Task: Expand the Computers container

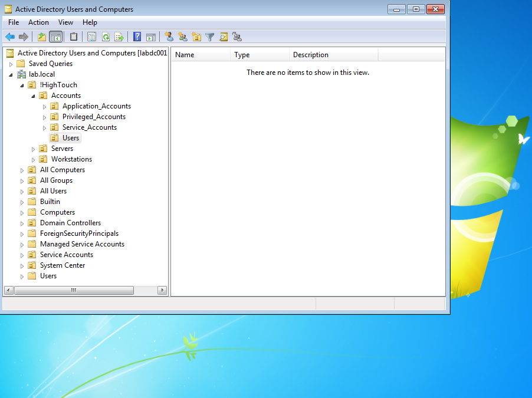Action: (22, 213)
